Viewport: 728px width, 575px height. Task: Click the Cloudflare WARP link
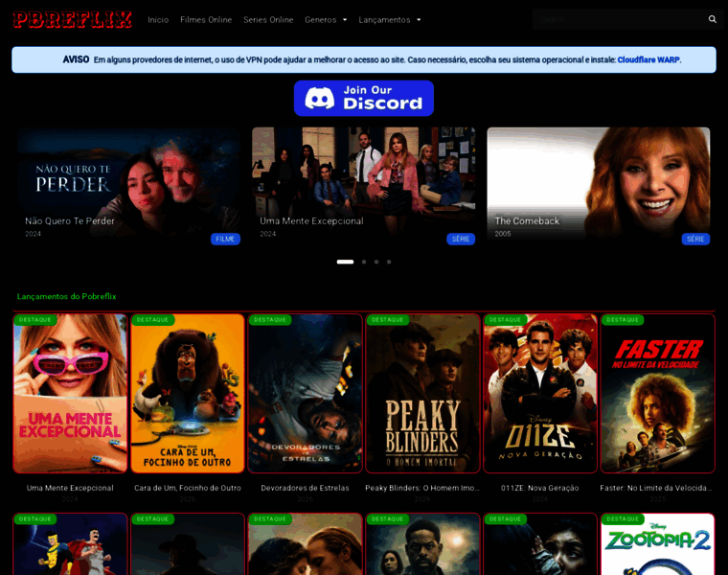(648, 59)
